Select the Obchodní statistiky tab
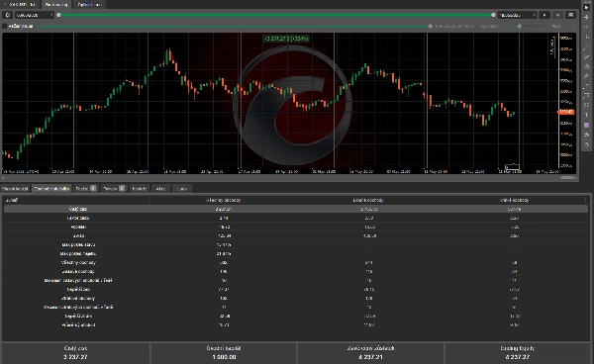This screenshot has width=594, height=364. (51, 189)
